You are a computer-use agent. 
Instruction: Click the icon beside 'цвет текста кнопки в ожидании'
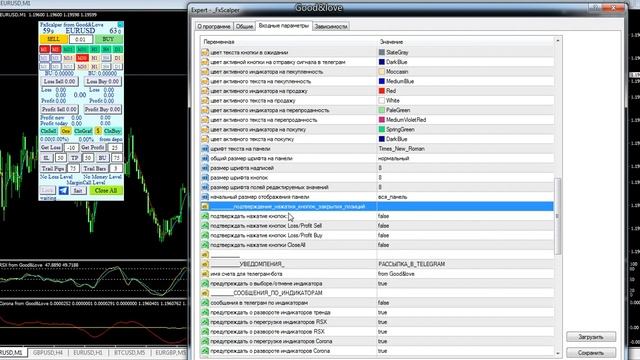205,52
